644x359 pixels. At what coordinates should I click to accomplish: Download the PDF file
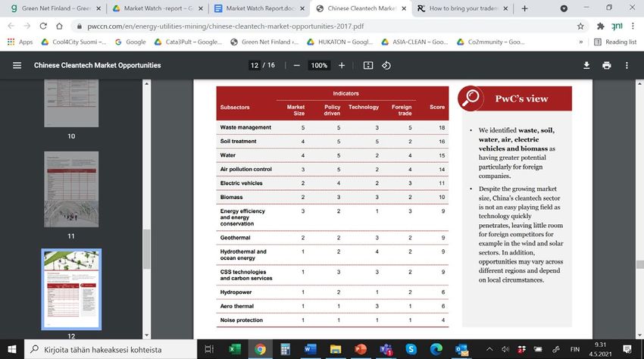coord(586,65)
